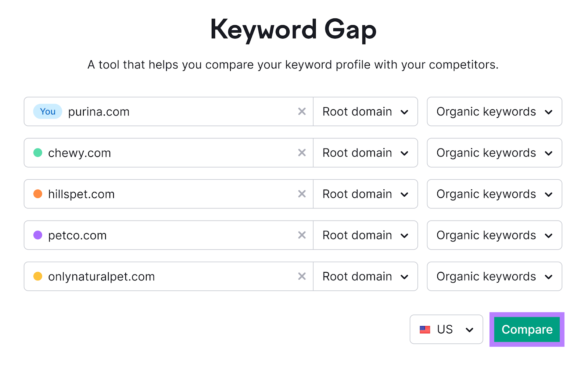
Task: Click the Compare button
Action: pos(527,329)
